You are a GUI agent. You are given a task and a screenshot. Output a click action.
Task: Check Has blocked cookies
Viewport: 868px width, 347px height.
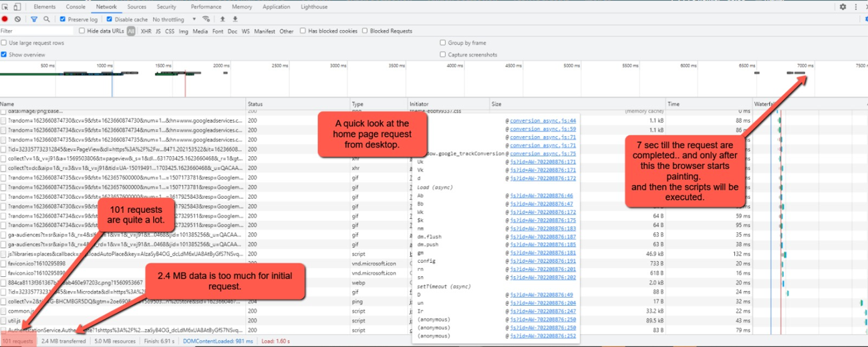(303, 31)
